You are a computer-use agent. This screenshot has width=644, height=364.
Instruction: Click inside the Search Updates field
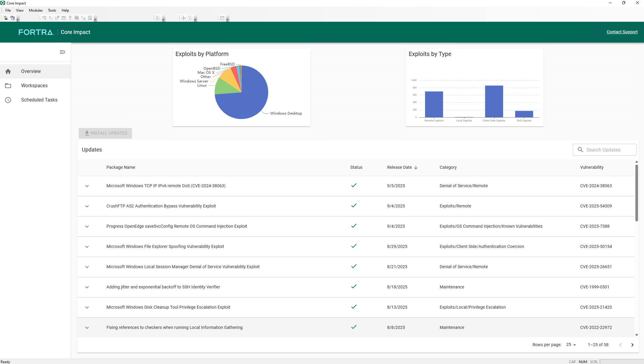[x=605, y=150]
